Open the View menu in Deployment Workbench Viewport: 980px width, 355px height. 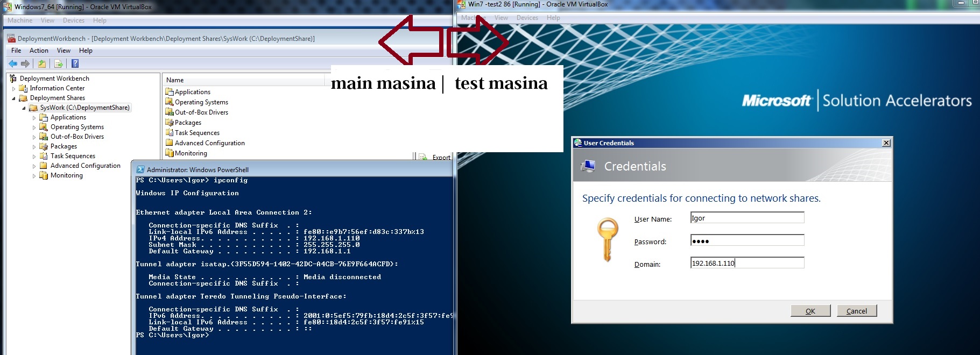point(64,51)
